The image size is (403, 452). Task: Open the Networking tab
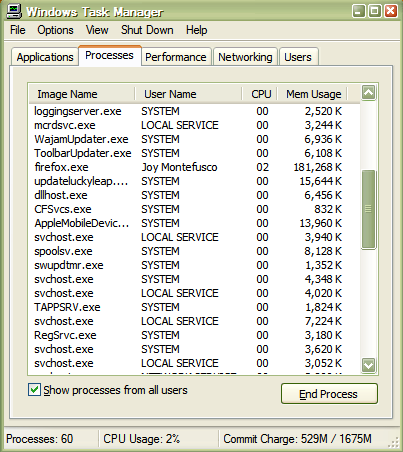[x=245, y=57]
